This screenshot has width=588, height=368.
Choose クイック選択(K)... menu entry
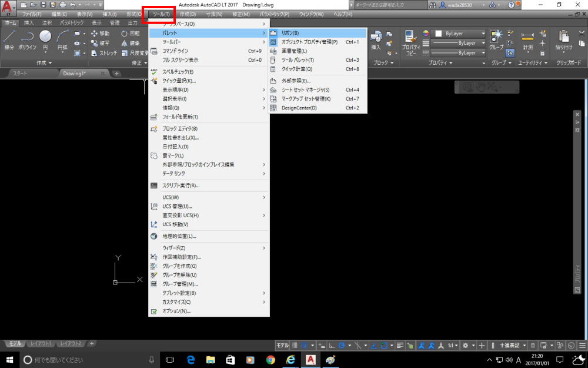tap(209, 81)
